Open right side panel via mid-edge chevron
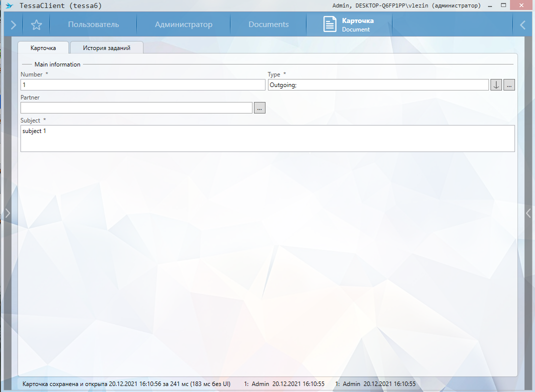535x392 pixels. [x=528, y=213]
